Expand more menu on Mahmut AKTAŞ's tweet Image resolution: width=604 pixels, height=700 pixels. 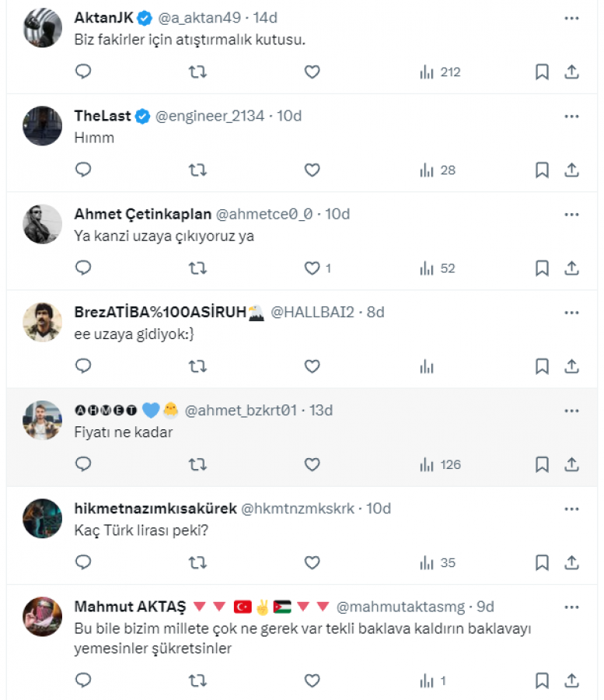click(571, 606)
